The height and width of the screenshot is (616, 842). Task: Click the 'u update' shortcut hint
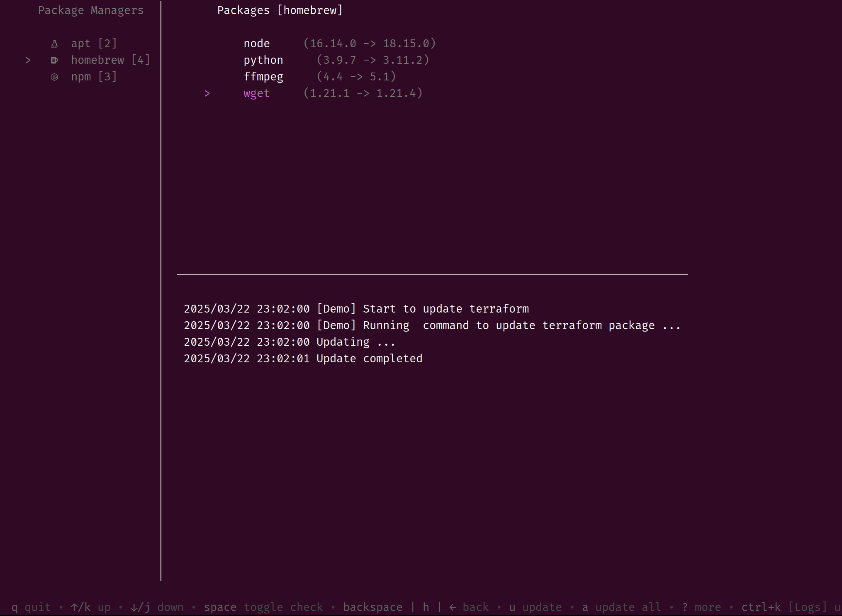pyautogui.click(x=535, y=607)
